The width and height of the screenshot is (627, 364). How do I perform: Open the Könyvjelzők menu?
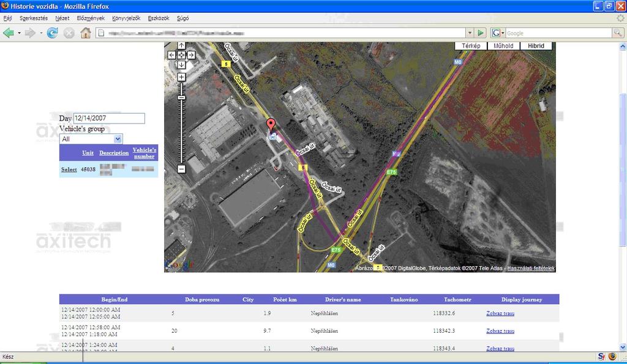click(x=126, y=18)
